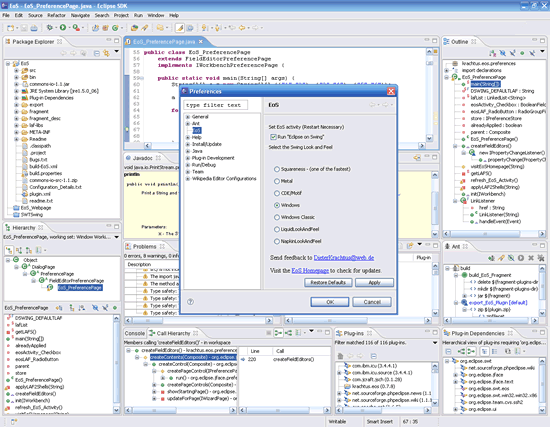Open the Refactor menu
This screenshot has height=427, width=550.
tap(56, 15)
